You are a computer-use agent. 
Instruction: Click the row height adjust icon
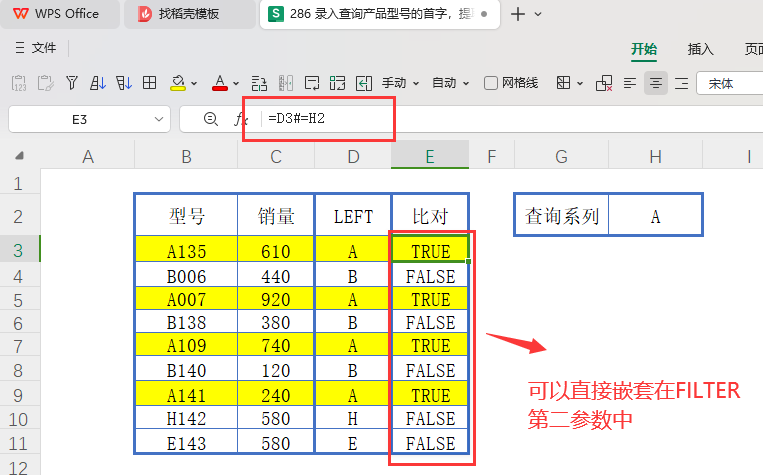259,83
